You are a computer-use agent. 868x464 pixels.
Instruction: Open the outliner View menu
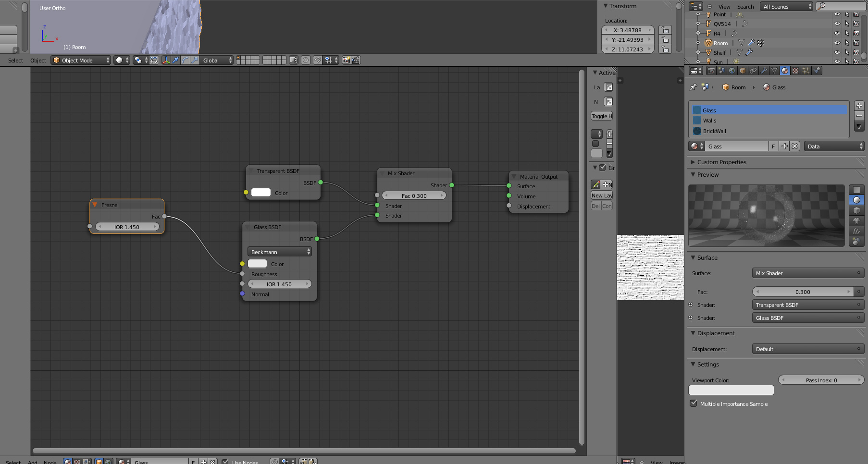724,6
